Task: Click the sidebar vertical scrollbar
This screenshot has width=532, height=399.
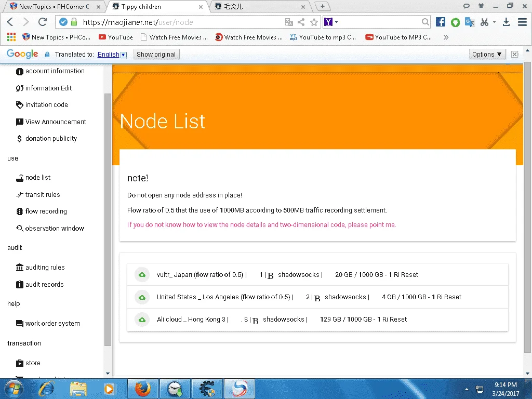Action: pos(108,220)
